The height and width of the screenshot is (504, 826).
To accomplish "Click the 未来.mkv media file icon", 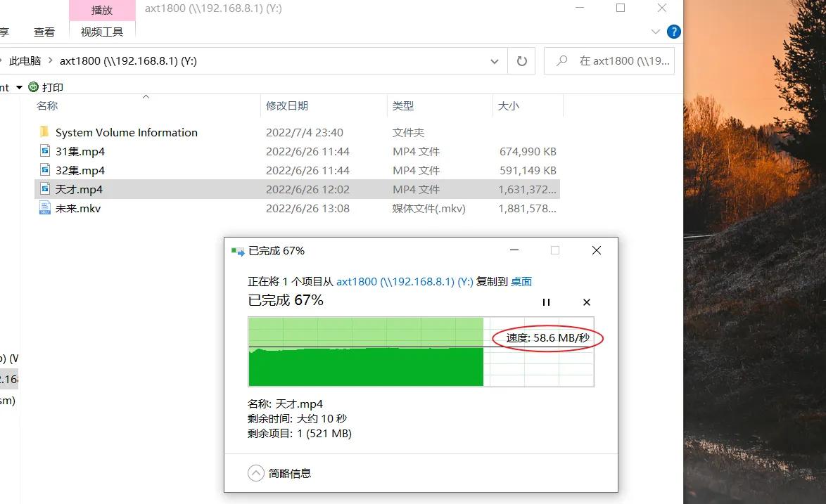I will (x=44, y=208).
